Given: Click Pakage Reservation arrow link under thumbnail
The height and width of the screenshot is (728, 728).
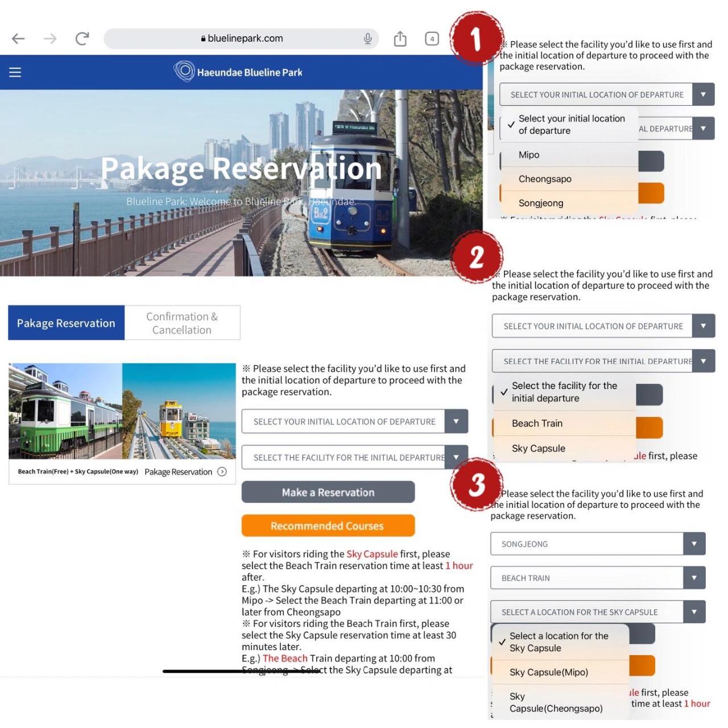Looking at the screenshot, I should coord(185,471).
